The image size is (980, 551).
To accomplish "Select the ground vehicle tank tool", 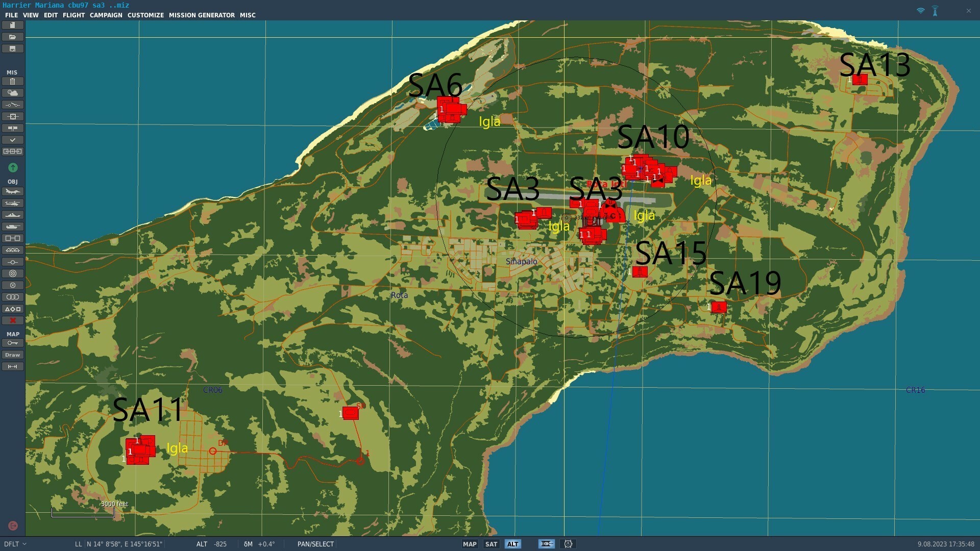I will point(12,227).
